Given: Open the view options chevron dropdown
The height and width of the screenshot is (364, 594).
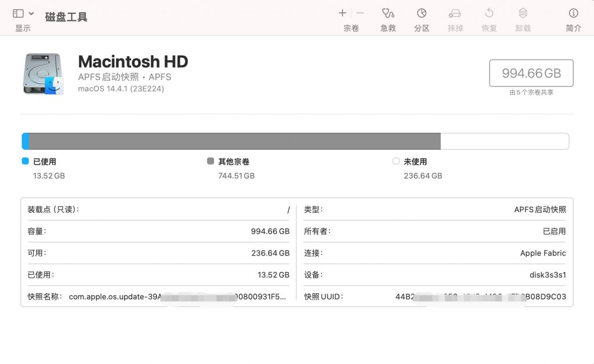Looking at the screenshot, I should click(x=31, y=13).
